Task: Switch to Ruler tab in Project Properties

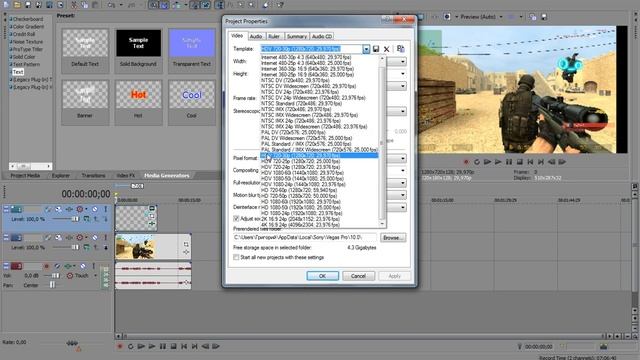Action: [x=274, y=36]
